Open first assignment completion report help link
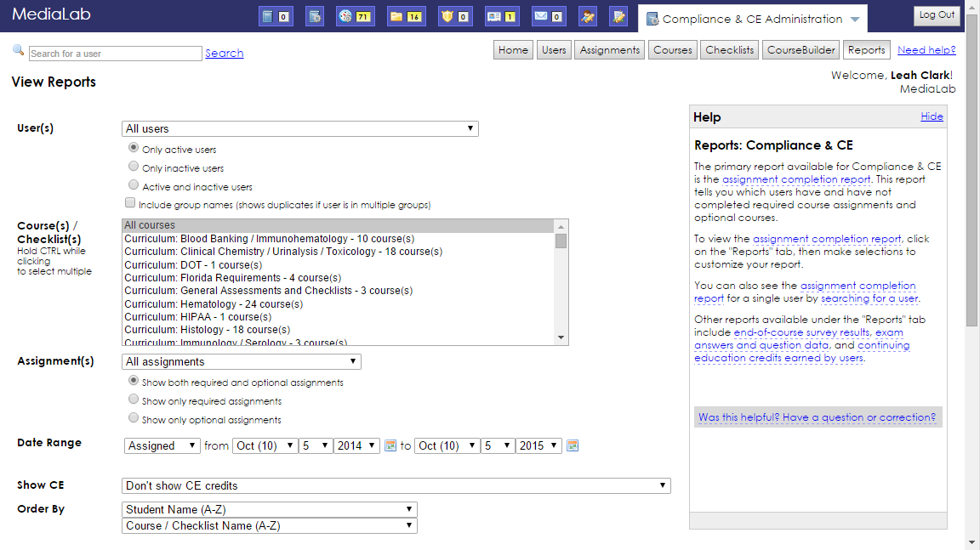 click(x=796, y=179)
